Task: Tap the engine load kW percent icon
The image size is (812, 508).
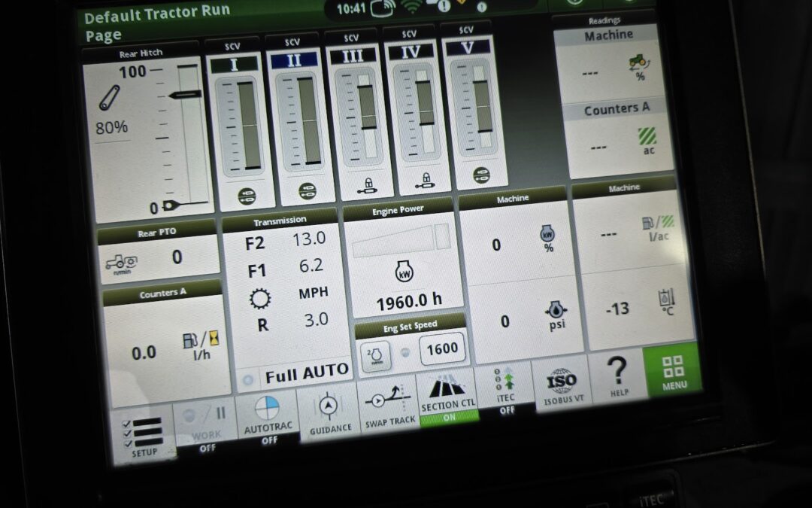Action: tap(547, 239)
